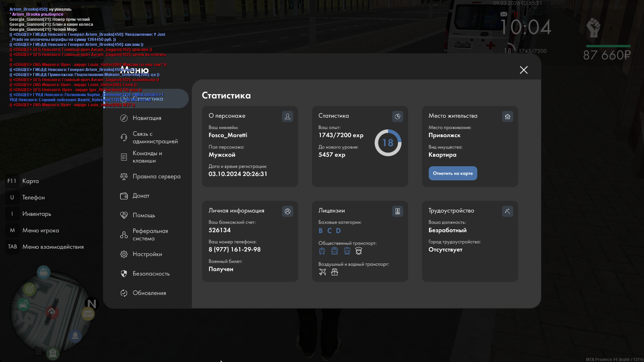Viewport: 644px width, 362px height.
Task: Click the pickaxe icon in Трудоустройство card
Action: pos(507,211)
